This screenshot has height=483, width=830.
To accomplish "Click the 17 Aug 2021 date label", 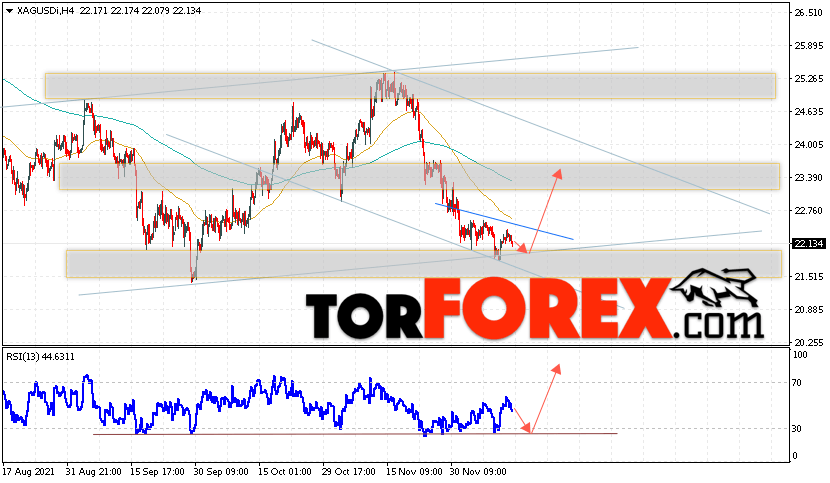I will pyautogui.click(x=28, y=471).
